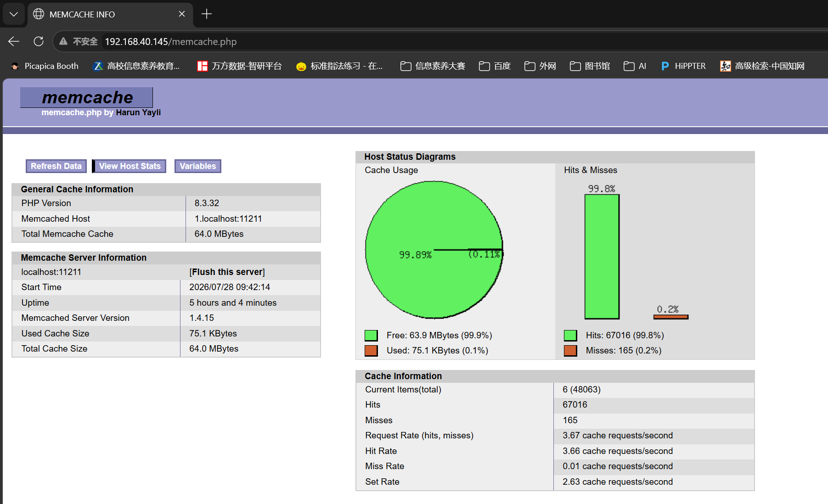Click the PHP version value 8.3.32

pos(207,203)
